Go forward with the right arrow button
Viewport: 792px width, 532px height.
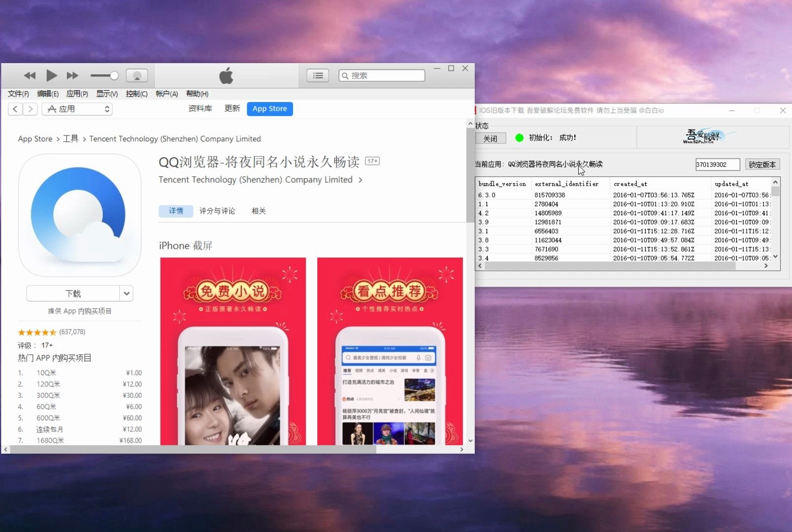pyautogui.click(x=30, y=109)
